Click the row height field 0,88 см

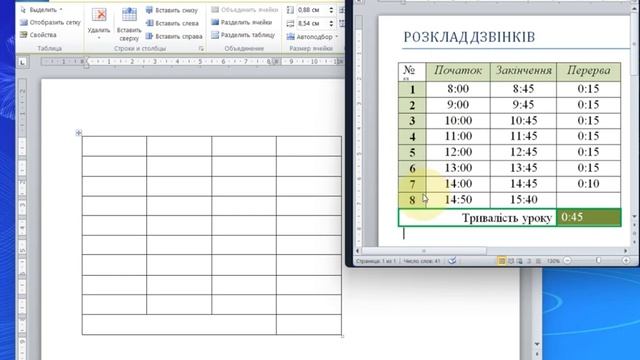click(x=312, y=10)
